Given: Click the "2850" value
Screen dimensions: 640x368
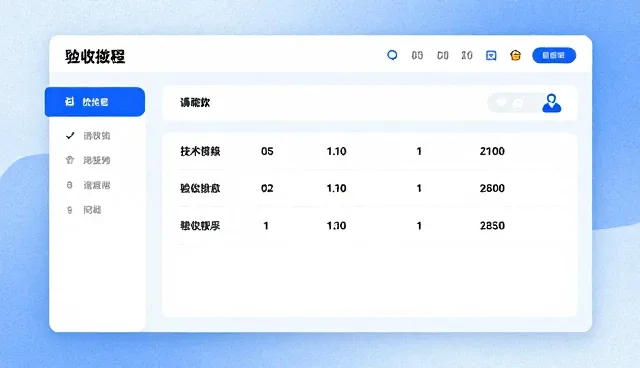Looking at the screenshot, I should (492, 226).
